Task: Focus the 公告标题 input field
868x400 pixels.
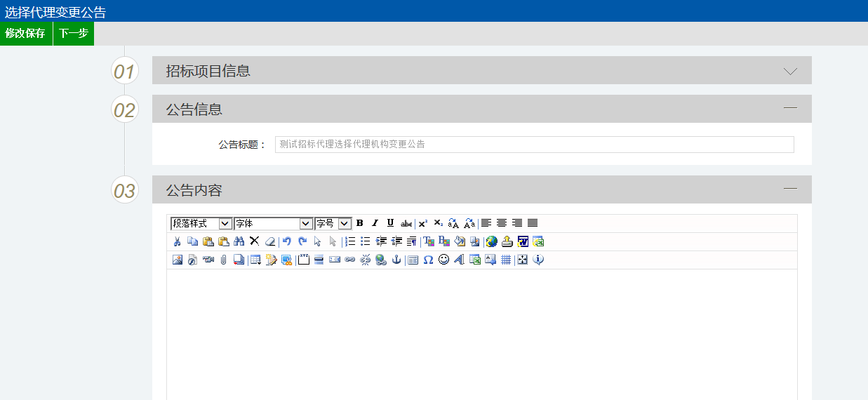Action: click(535, 145)
